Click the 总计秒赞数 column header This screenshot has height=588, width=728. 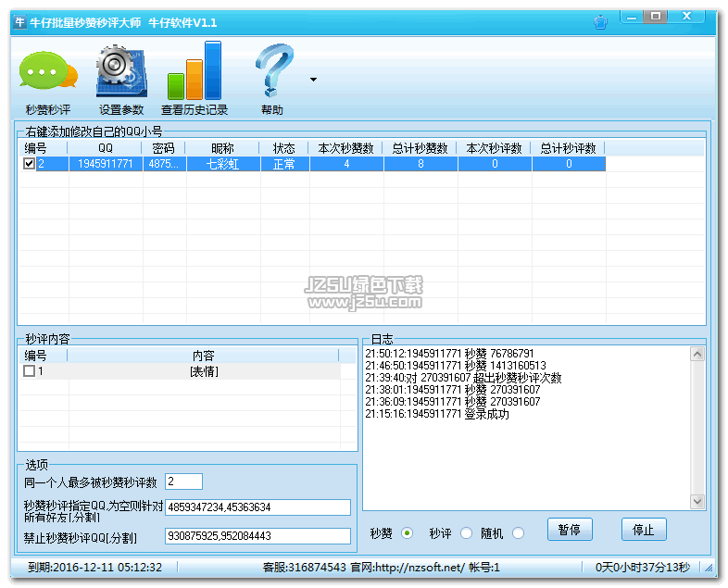pyautogui.click(x=420, y=148)
